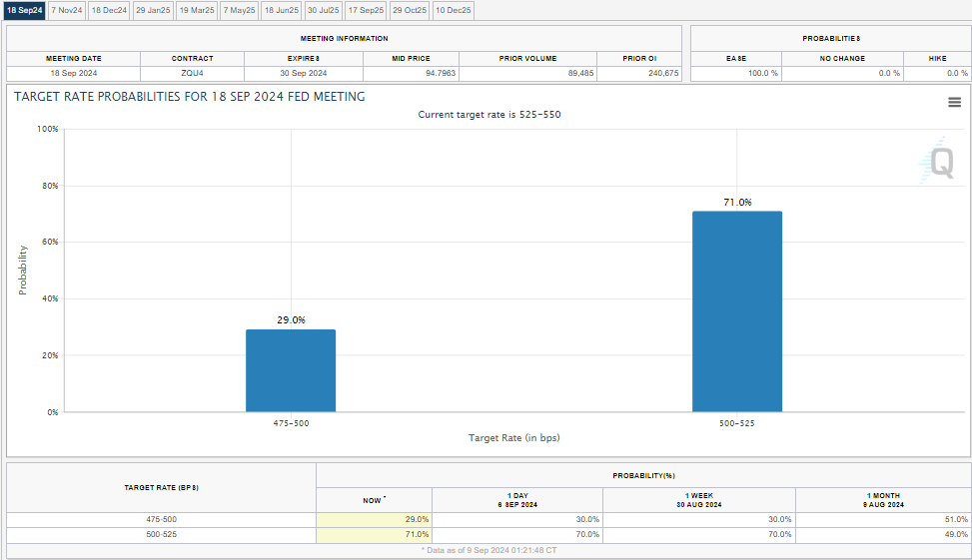Select the active 18 Sep24 tab
972x560 pixels.
coord(24,10)
